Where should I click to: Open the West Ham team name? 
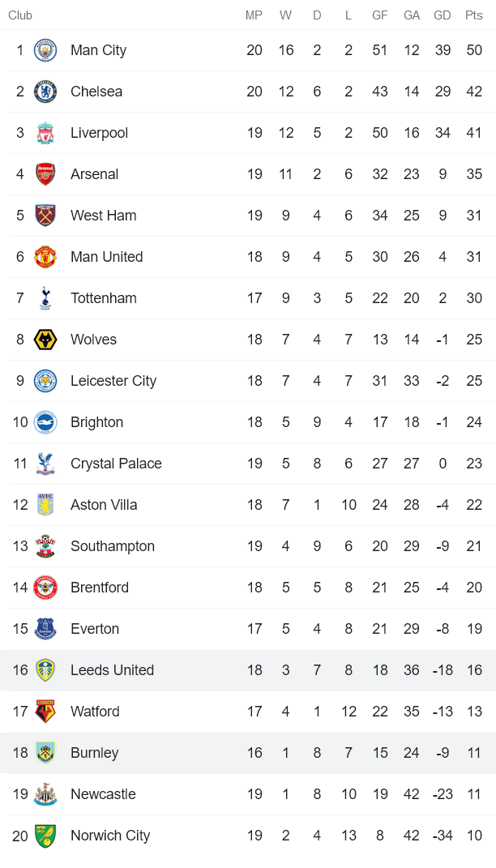[103, 216]
